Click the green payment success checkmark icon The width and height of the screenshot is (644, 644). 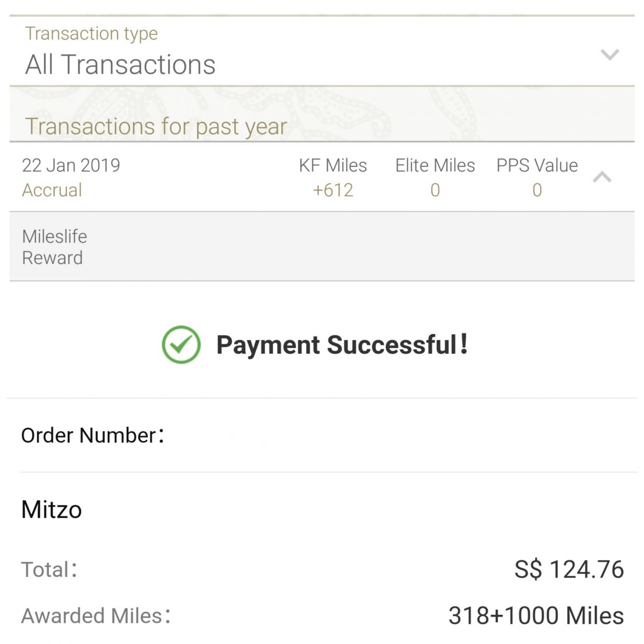point(181,344)
